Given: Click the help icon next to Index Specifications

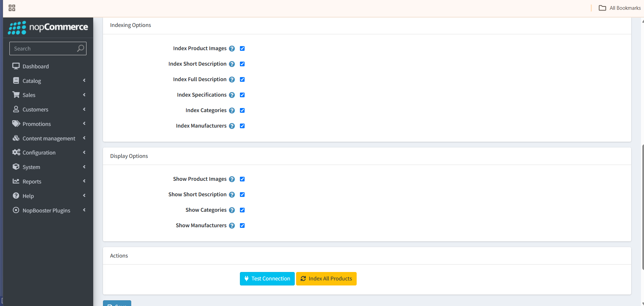Looking at the screenshot, I should 232,95.
